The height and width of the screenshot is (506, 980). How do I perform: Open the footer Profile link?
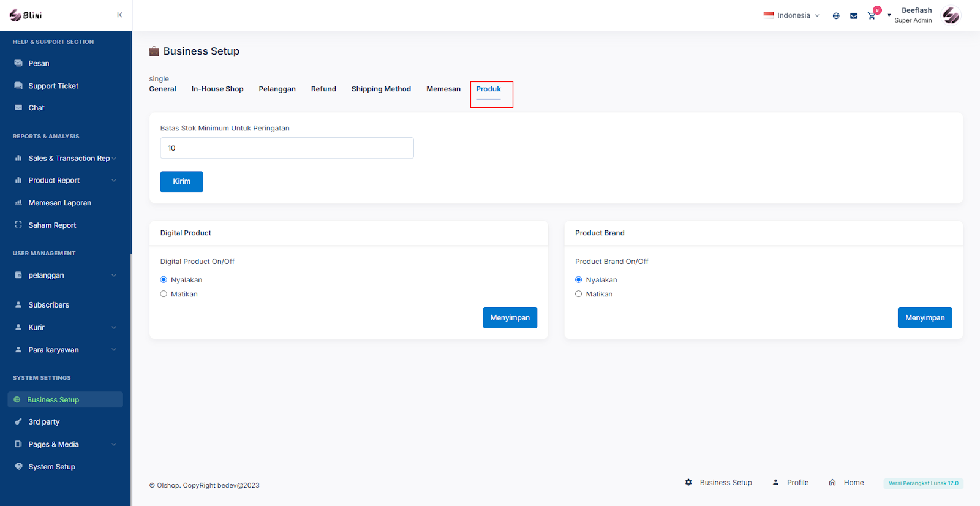click(x=797, y=483)
